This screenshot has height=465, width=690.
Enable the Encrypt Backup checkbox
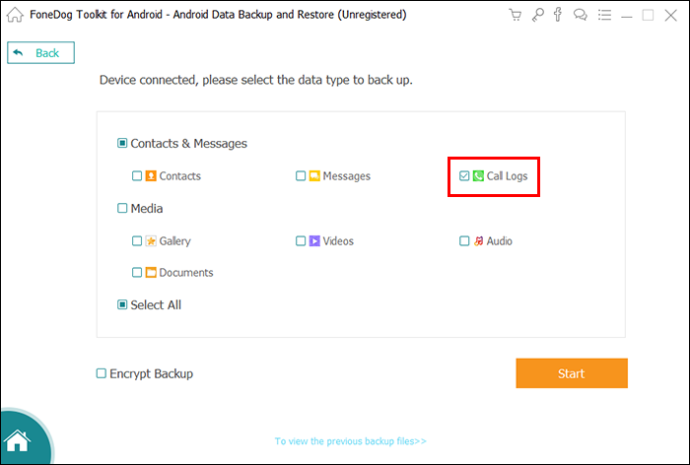[x=101, y=373]
